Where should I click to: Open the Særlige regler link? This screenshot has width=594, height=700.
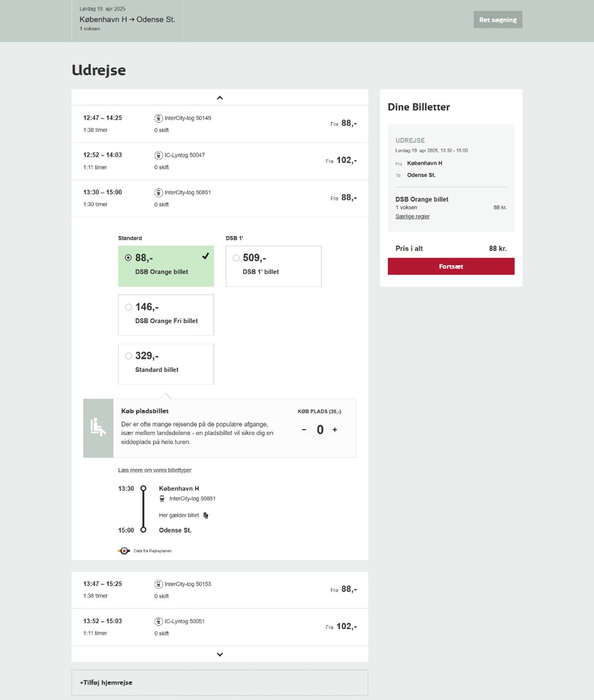click(412, 216)
